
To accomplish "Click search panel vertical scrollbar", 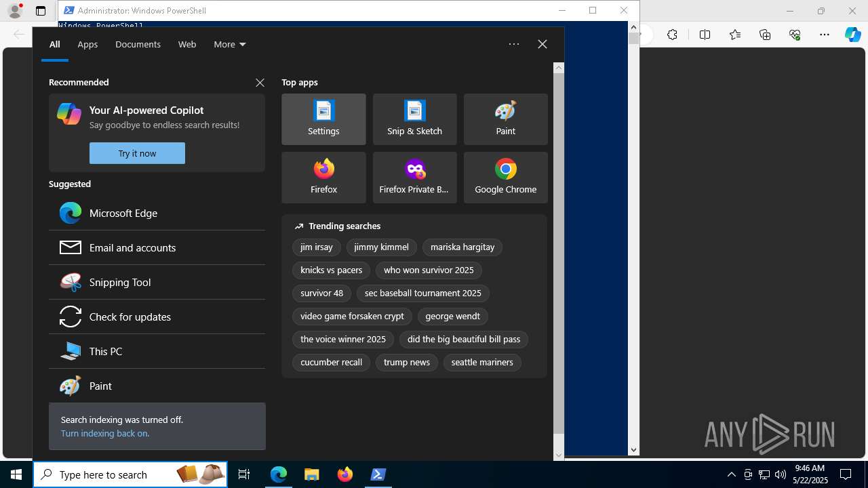I will pyautogui.click(x=559, y=254).
